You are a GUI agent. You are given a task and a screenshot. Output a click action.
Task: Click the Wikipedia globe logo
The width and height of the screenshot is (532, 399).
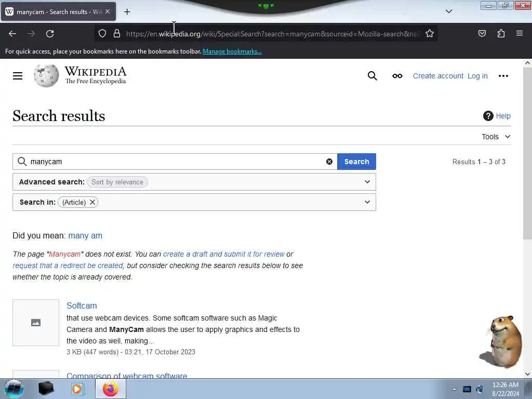click(46, 76)
